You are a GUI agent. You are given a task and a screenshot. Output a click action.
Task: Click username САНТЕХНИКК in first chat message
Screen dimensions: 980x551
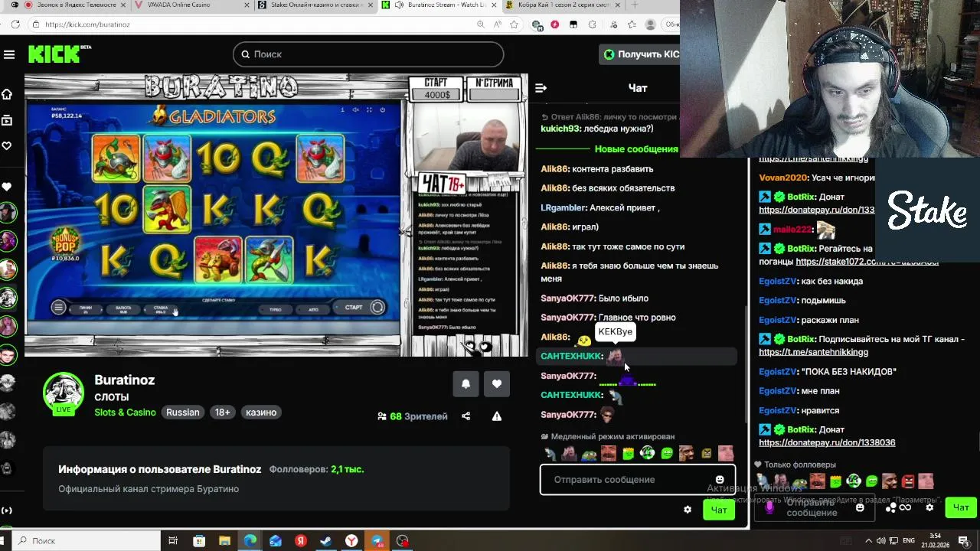pyautogui.click(x=571, y=356)
